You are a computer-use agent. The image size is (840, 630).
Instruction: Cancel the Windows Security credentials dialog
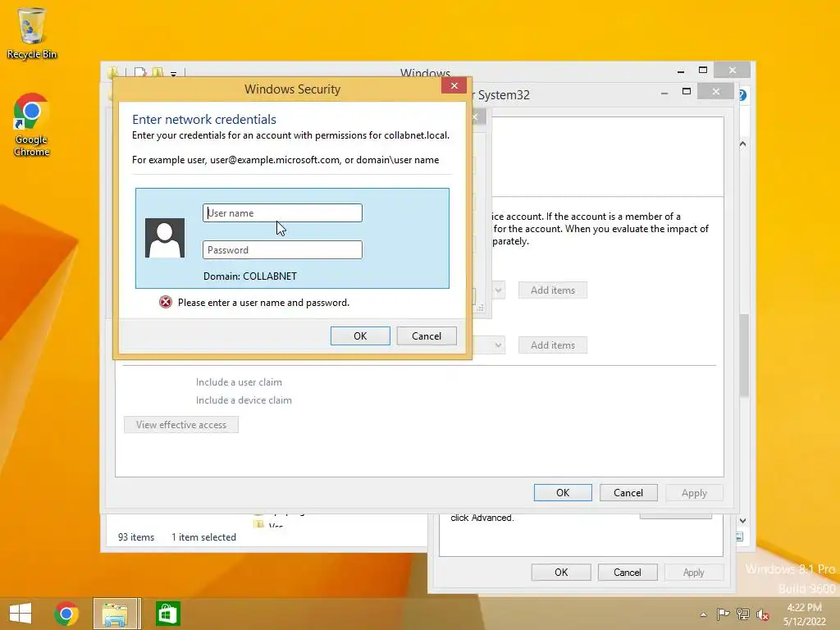(x=427, y=336)
